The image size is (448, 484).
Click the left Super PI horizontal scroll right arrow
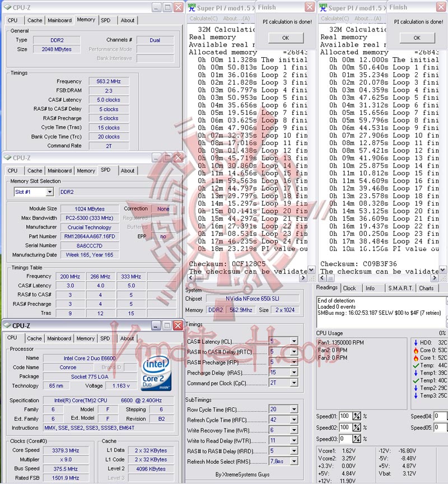(x=304, y=278)
